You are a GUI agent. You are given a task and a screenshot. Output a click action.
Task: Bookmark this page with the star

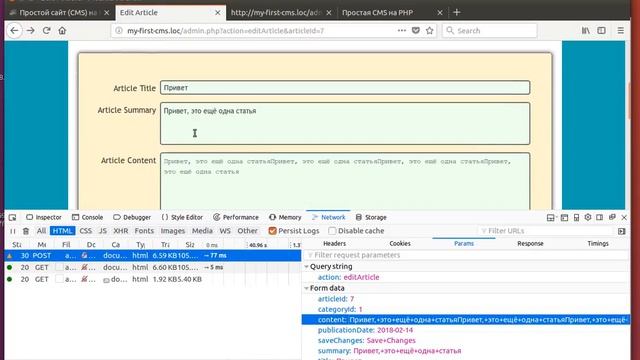[429, 31]
